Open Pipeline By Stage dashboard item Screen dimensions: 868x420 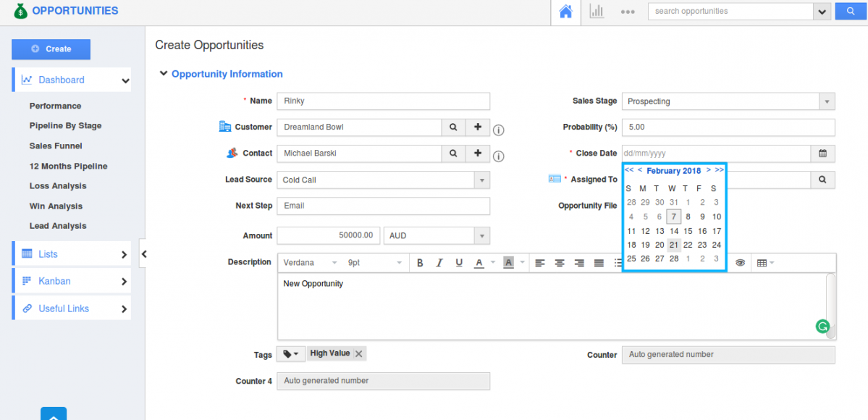pos(65,126)
